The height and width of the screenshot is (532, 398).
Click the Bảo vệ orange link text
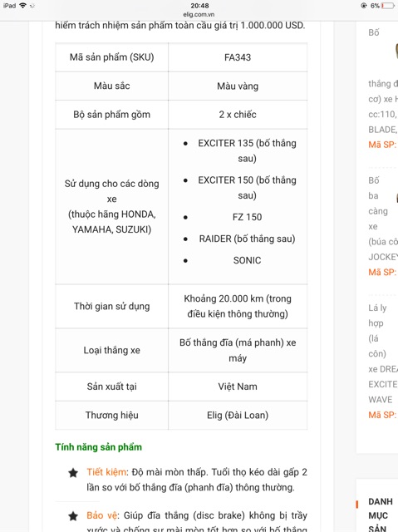(102, 515)
